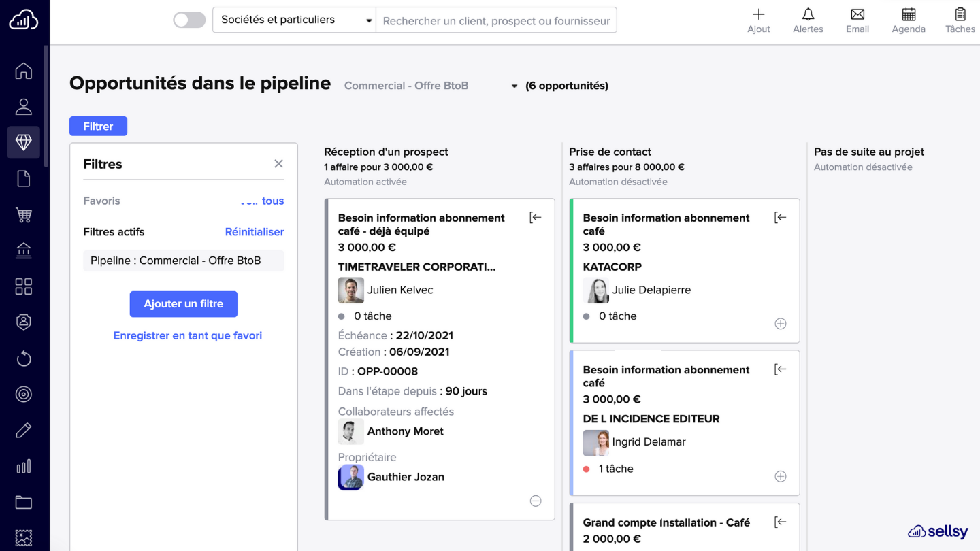
Task: Click Enregistrer en tant que favori link
Action: pyautogui.click(x=188, y=335)
